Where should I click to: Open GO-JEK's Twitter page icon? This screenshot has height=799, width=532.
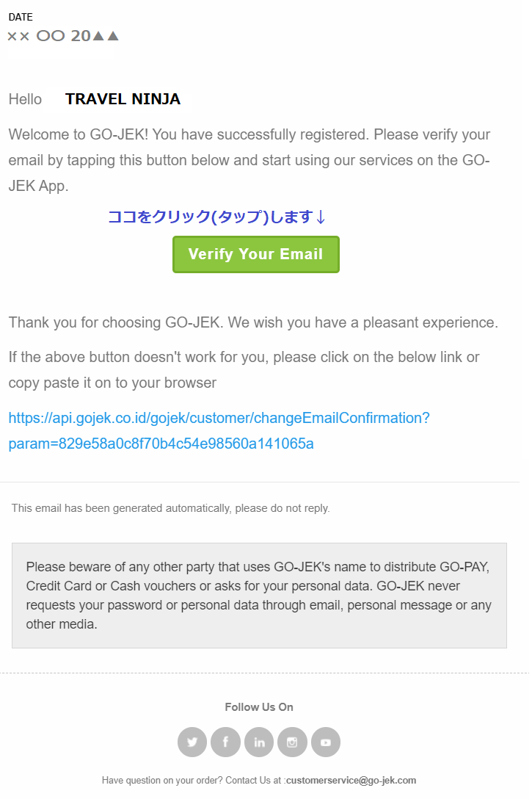[192, 742]
